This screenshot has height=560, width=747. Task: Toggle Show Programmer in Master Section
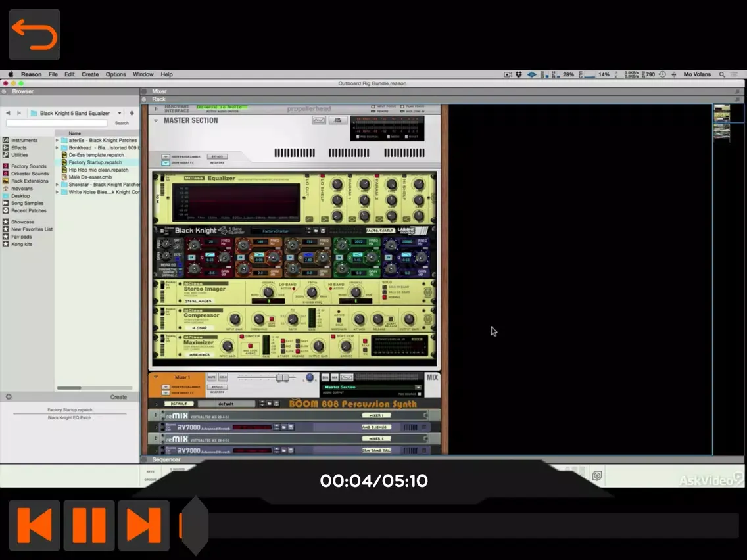(165, 156)
